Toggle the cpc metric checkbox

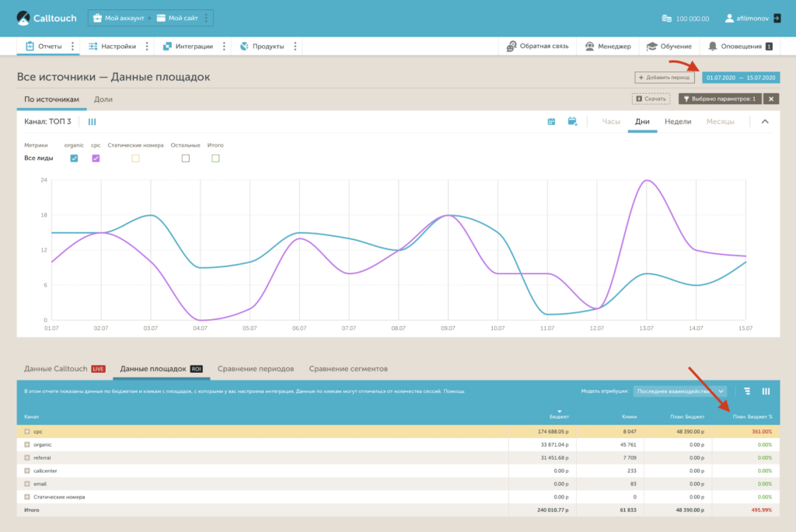[x=96, y=158]
